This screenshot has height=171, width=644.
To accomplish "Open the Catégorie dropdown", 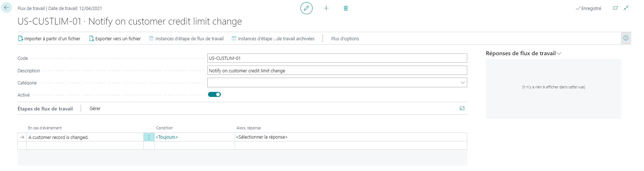I will 462,83.
